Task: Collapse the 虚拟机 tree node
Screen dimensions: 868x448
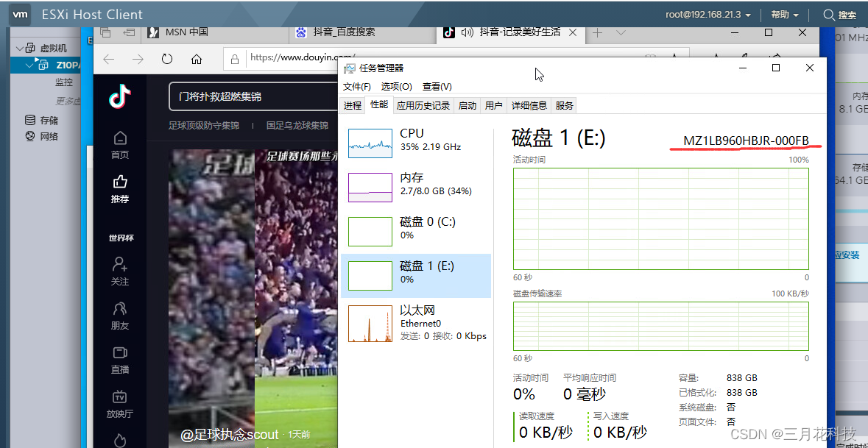Action: (x=19, y=49)
